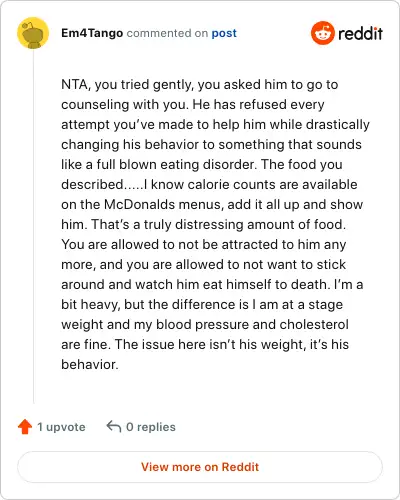Click the "commented on" header text
The image size is (400, 500).
pyautogui.click(x=167, y=33)
